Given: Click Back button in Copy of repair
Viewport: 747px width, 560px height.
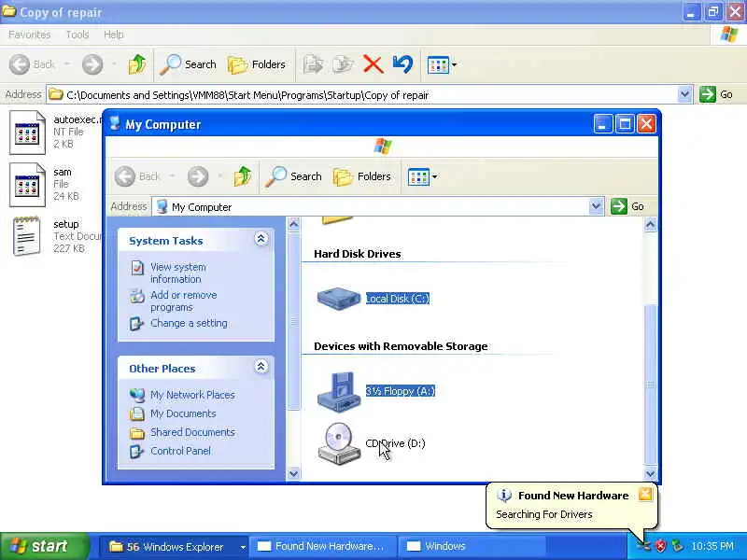Looking at the screenshot, I should coord(32,64).
